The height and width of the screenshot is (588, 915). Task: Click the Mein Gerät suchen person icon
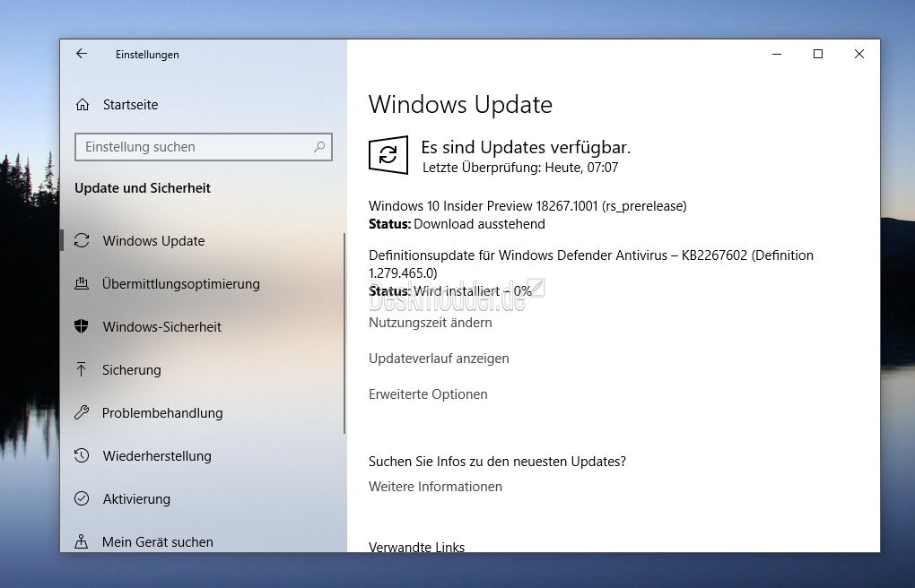pos(82,542)
